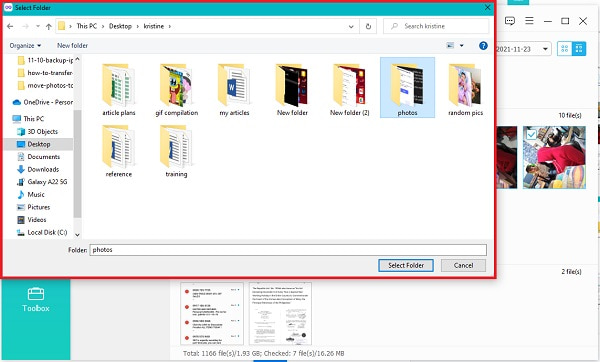Open the hamburger menu icon
600x362 pixels.
tap(529, 20)
